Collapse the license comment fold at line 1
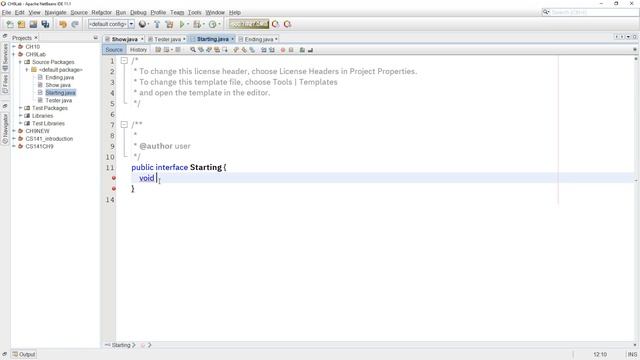640x360 pixels. 124,60
